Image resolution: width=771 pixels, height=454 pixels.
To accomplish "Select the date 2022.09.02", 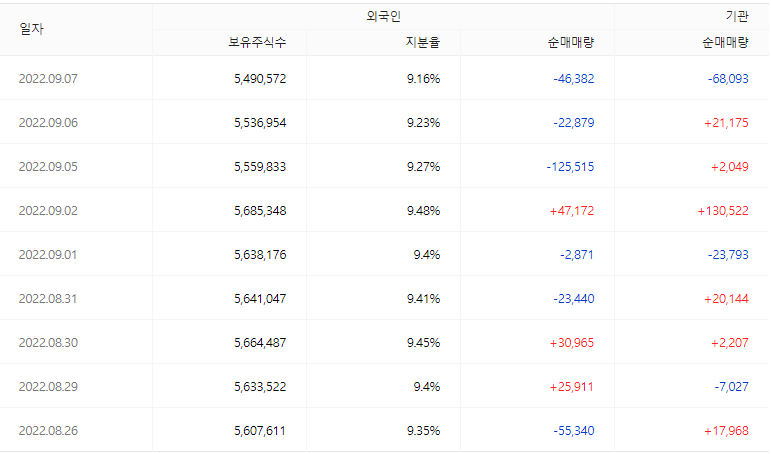I will click(x=48, y=211).
